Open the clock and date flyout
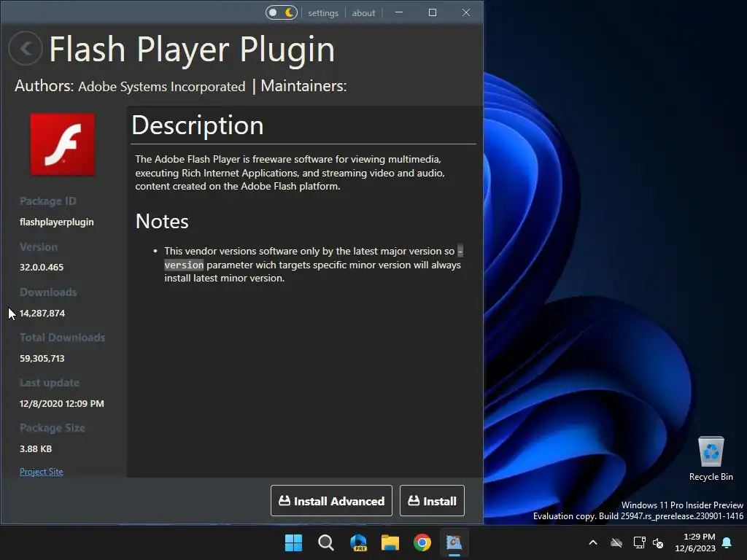 click(x=695, y=542)
